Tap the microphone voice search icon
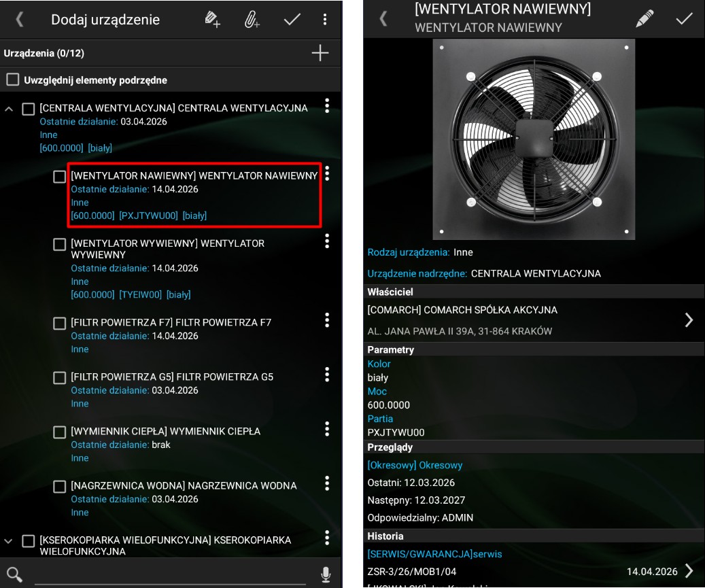The image size is (705, 588). pos(326,574)
